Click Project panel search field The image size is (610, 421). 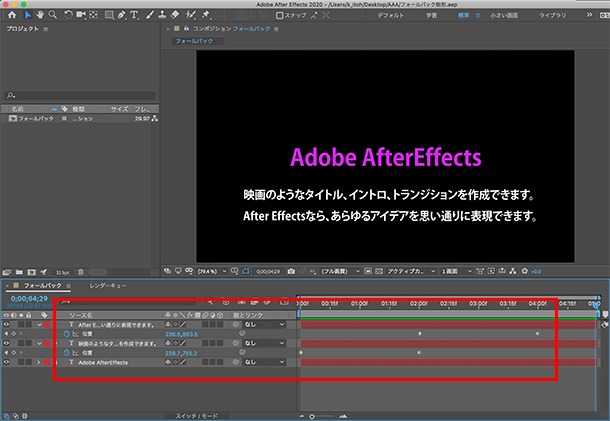click(x=80, y=95)
